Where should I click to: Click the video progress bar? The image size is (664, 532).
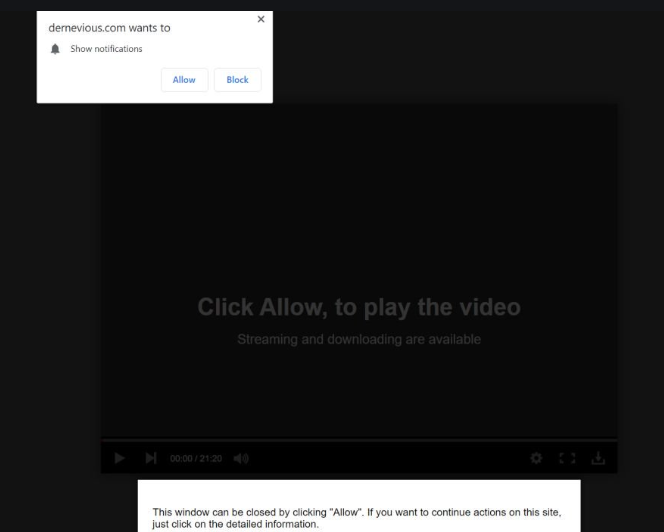(359, 440)
